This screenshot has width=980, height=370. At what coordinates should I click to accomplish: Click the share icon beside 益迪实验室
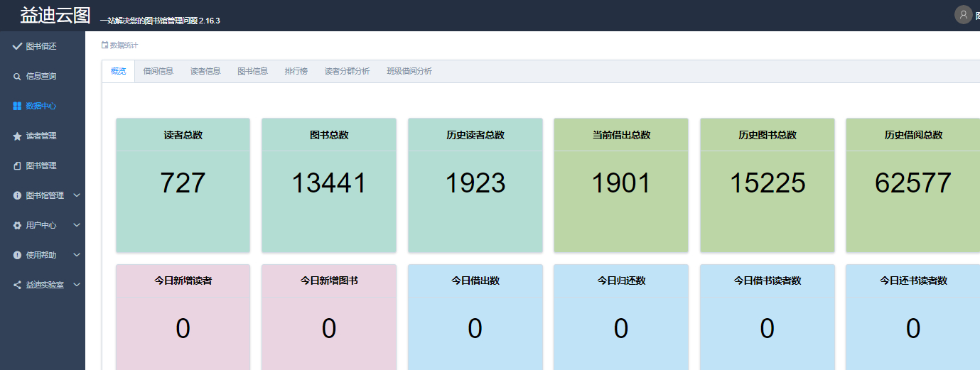(17, 285)
